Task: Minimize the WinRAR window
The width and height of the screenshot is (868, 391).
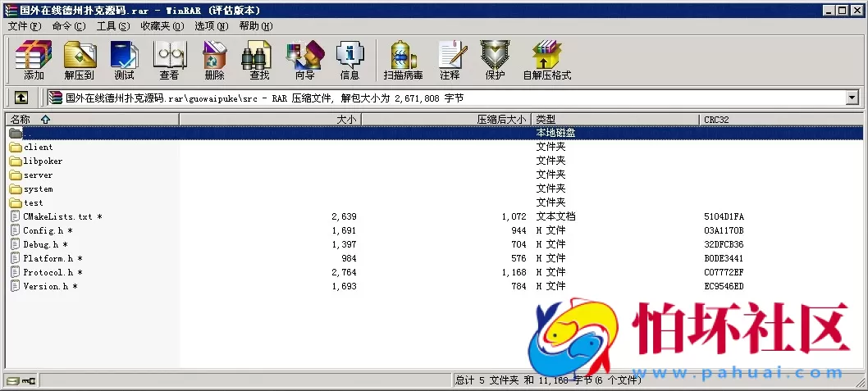Action: coord(829,11)
